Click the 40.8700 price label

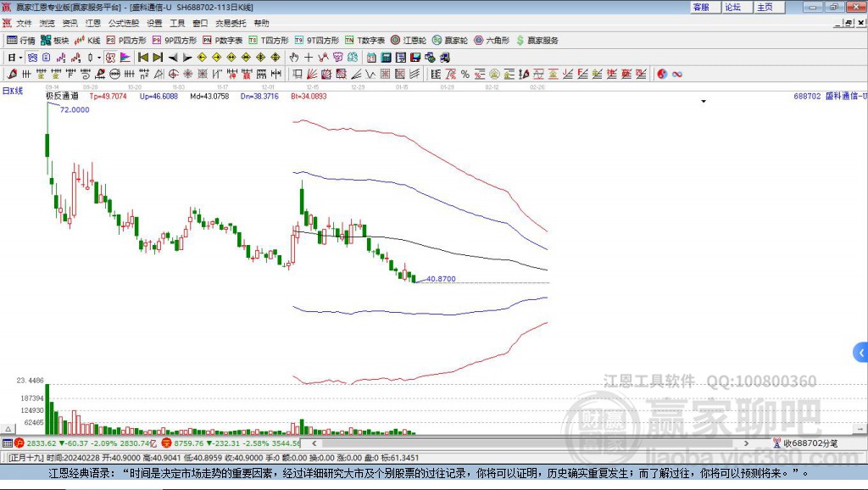click(441, 279)
